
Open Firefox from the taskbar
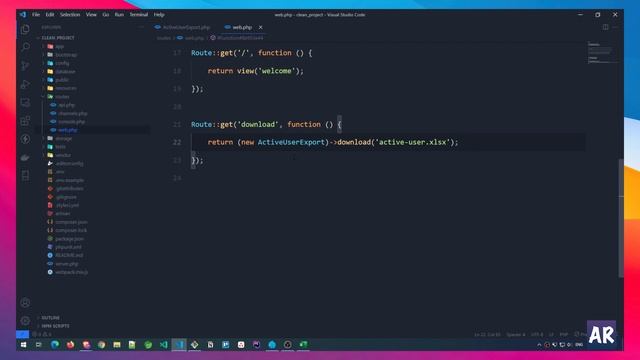pyautogui.click(x=70, y=345)
